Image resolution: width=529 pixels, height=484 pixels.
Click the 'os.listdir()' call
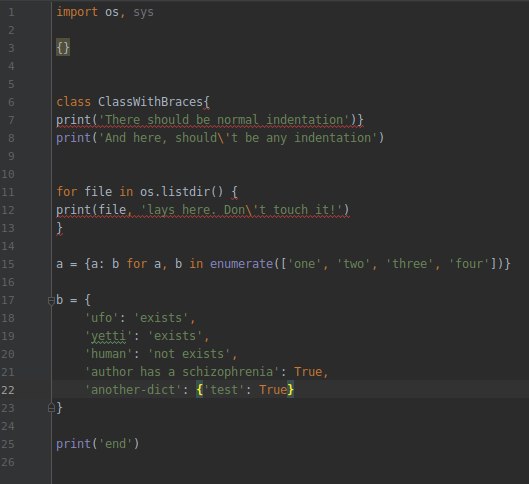[182, 192]
